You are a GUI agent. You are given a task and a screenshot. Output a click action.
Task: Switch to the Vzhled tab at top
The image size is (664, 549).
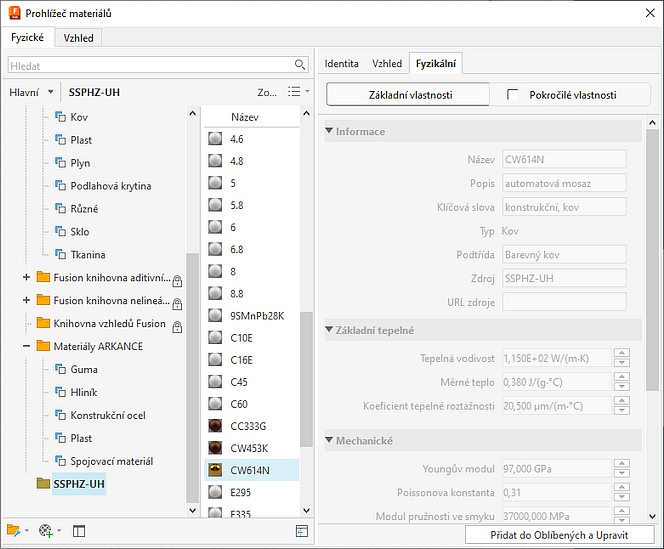(79, 38)
